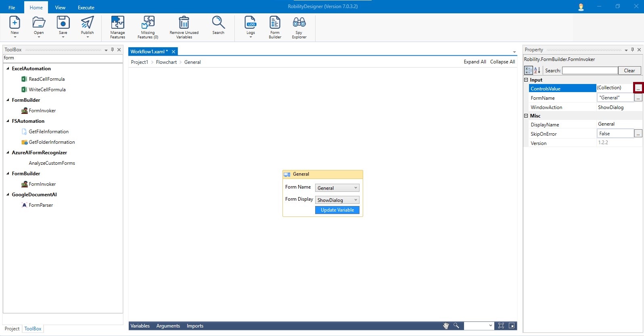Open the Form Builder tool

pos(275,23)
